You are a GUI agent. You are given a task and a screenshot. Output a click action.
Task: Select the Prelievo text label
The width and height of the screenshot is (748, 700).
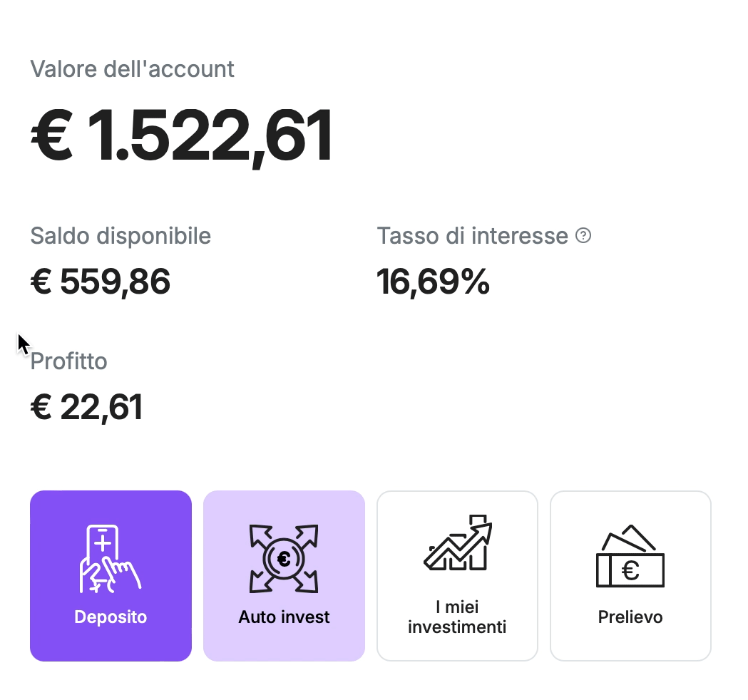click(630, 617)
